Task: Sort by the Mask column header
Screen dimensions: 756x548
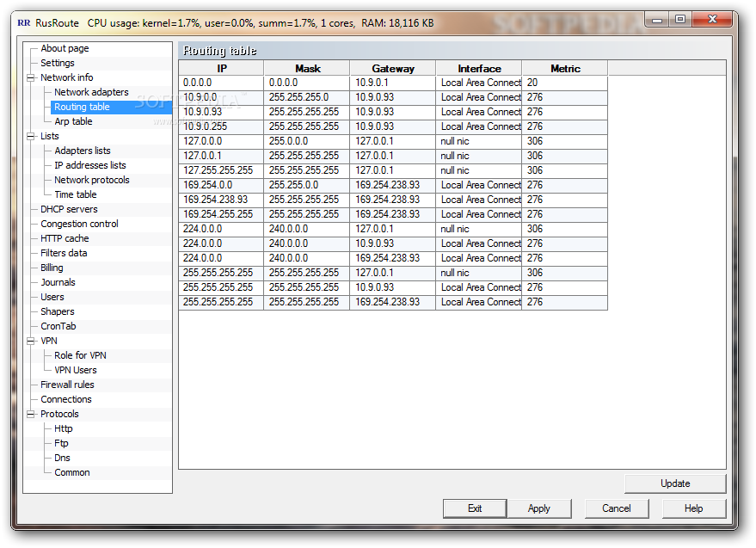Action: tap(307, 69)
